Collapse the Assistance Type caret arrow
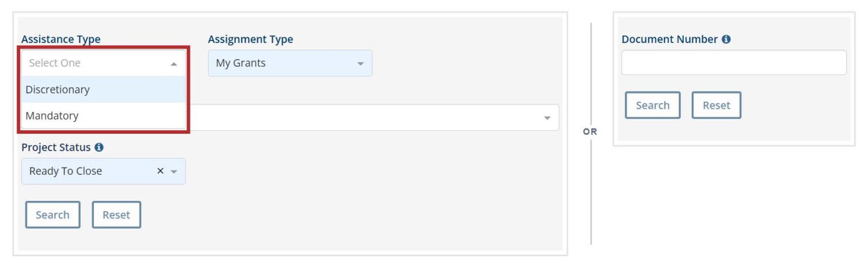Viewport: 868px width, 268px height. pyautogui.click(x=174, y=64)
